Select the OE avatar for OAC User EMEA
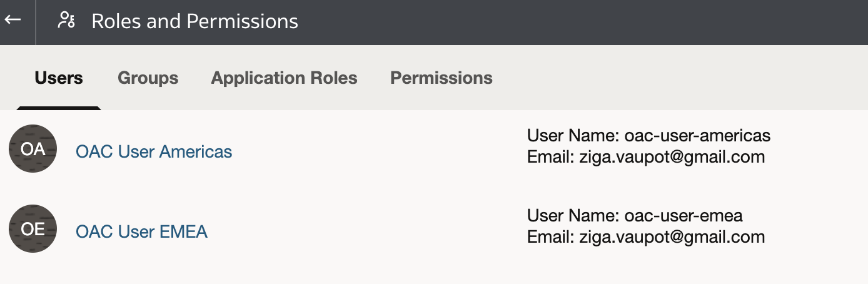868x284 pixels. coord(33,229)
